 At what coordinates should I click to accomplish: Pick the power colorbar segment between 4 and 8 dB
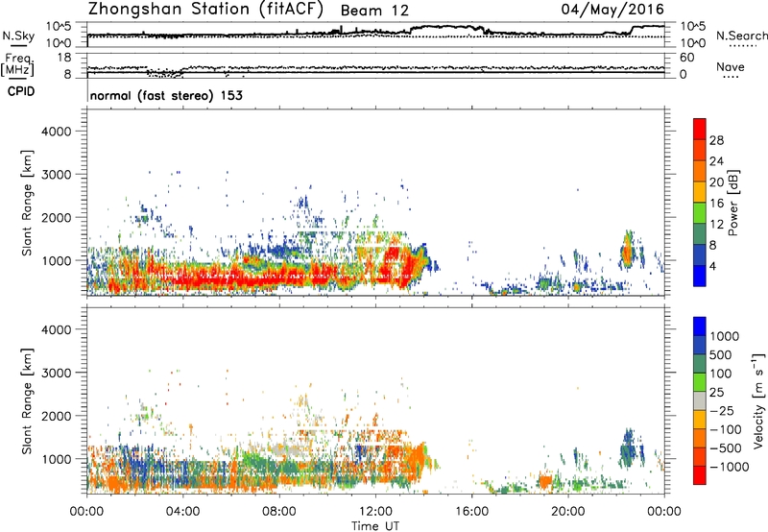[x=700, y=255]
